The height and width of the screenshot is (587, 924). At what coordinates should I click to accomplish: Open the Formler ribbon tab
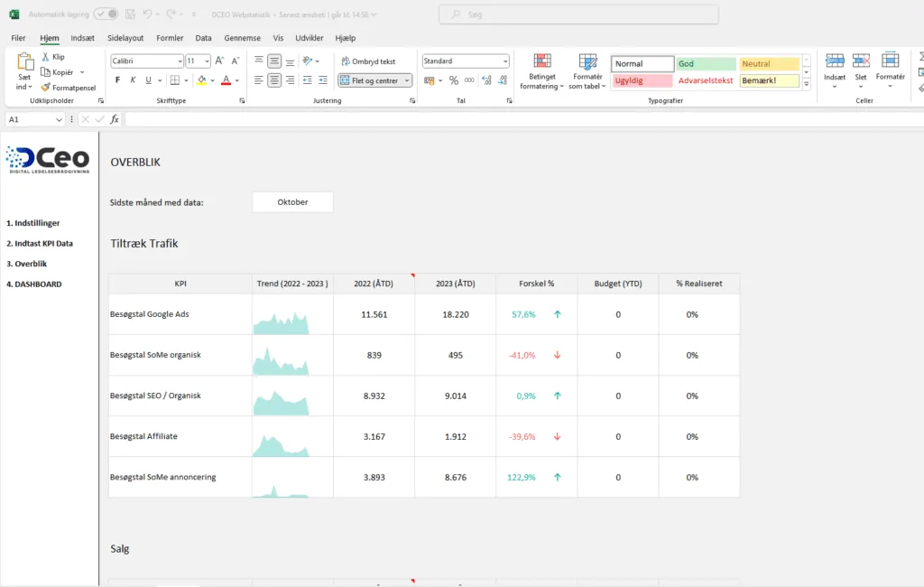tap(170, 38)
